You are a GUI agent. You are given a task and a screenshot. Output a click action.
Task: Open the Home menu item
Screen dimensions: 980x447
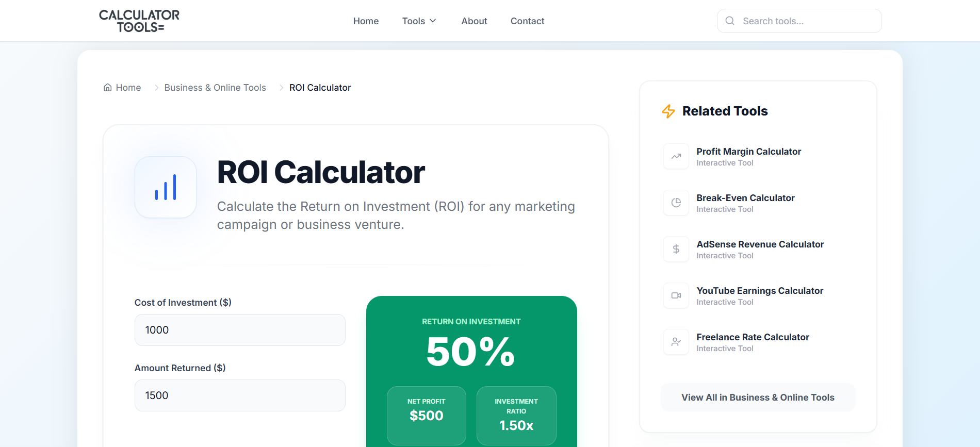click(x=366, y=21)
